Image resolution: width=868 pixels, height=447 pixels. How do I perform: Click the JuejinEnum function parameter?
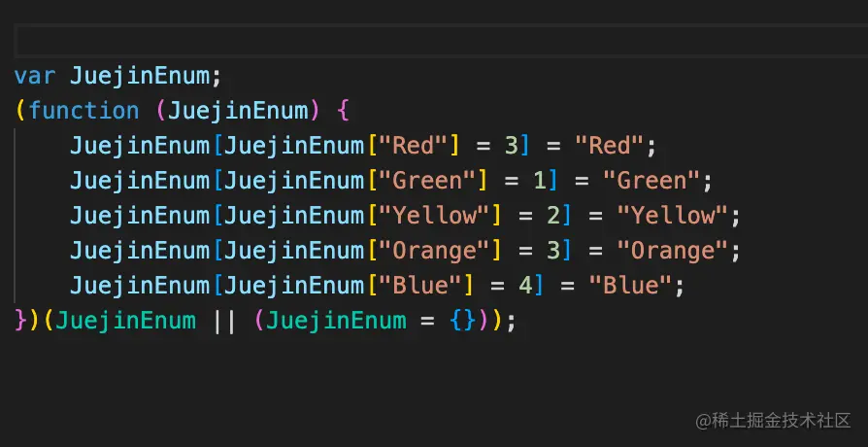pyautogui.click(x=238, y=111)
